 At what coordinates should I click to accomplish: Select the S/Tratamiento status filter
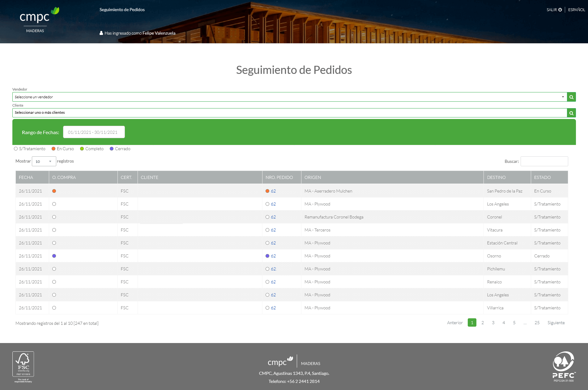coord(16,149)
